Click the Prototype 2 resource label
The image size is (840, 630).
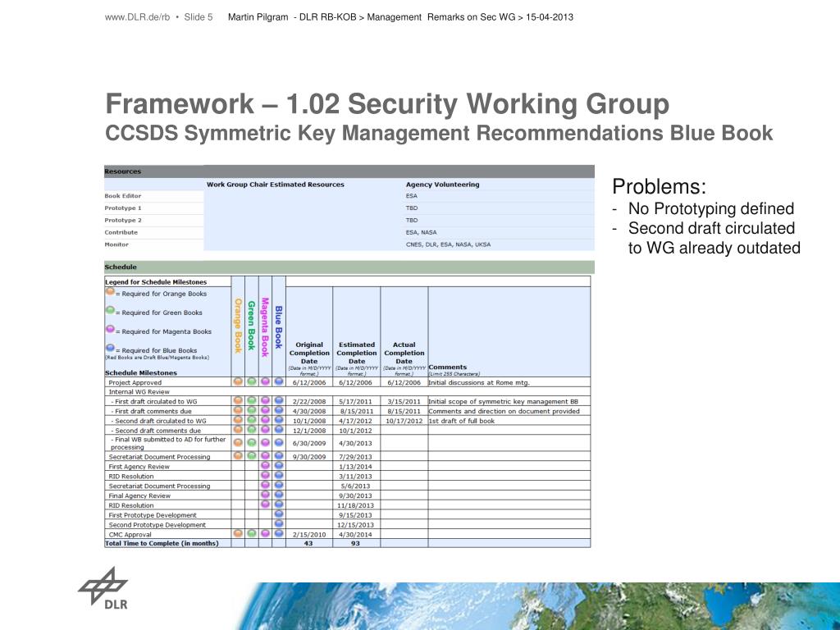(123, 221)
